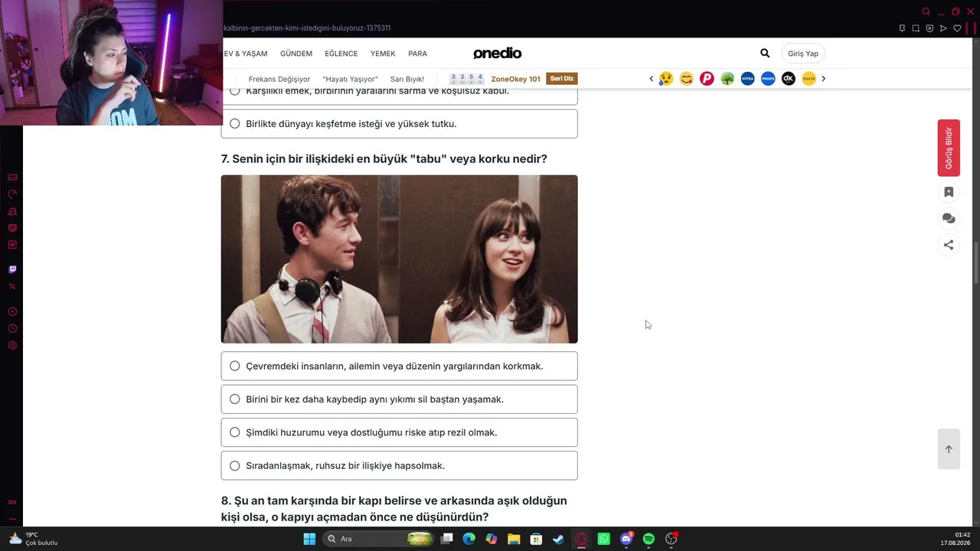
Task: Open WhatsApp from the taskbar
Action: tap(604, 539)
